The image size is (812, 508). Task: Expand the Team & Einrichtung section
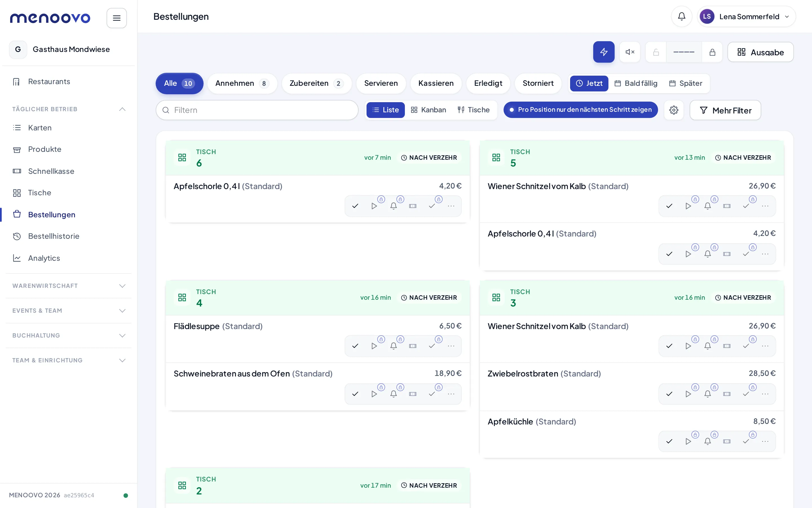tap(69, 360)
